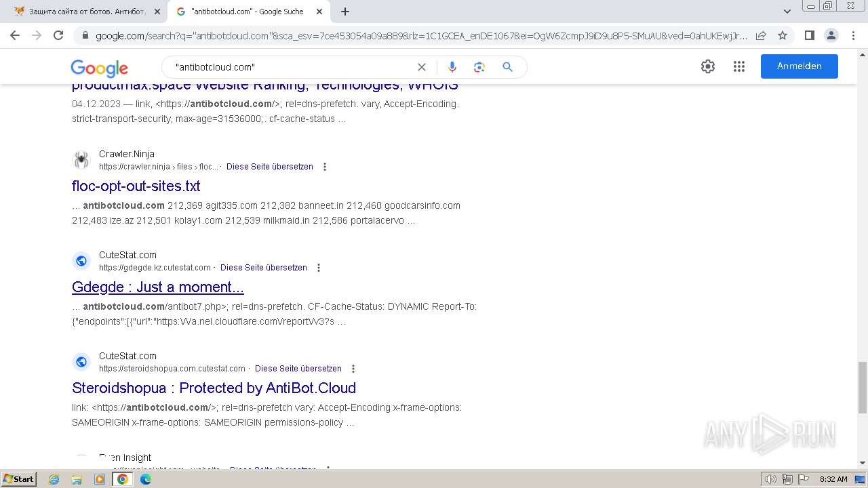Open more options for Crawler.Ninja result

(x=325, y=167)
